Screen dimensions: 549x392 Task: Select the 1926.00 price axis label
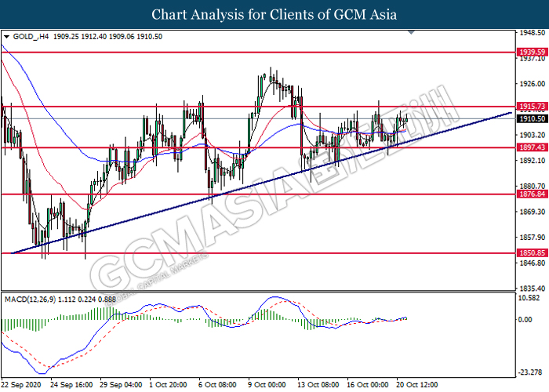[x=531, y=83]
